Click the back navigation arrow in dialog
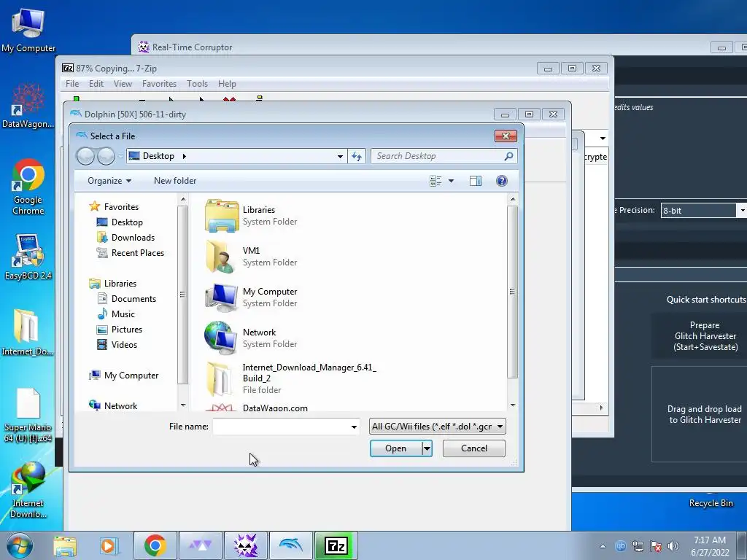The height and width of the screenshot is (560, 747). click(x=86, y=156)
